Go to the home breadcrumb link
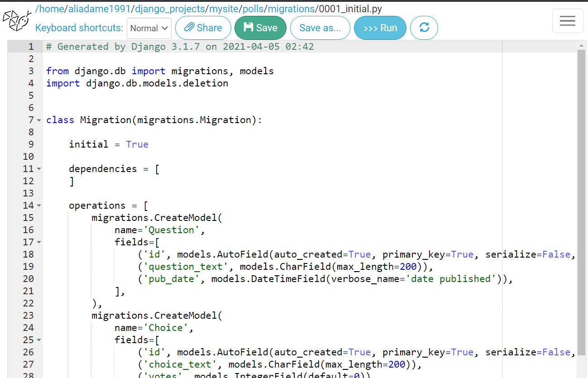Screen dimensions: 588x378 (52, 9)
